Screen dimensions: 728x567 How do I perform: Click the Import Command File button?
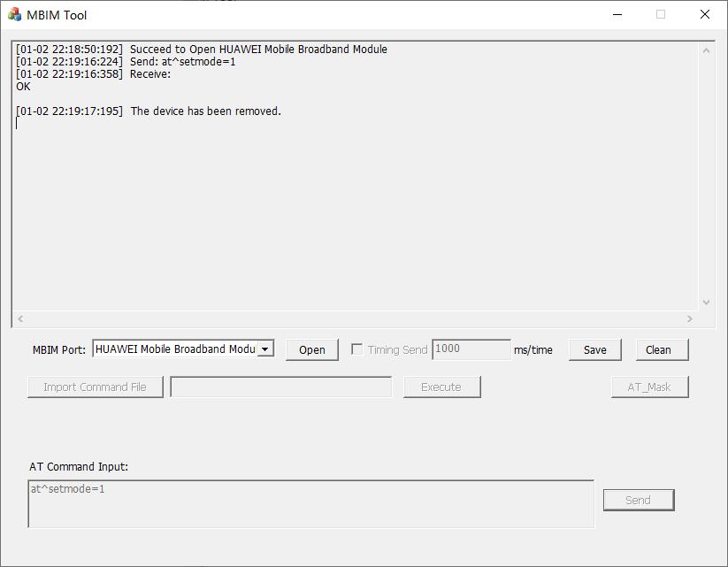click(96, 387)
